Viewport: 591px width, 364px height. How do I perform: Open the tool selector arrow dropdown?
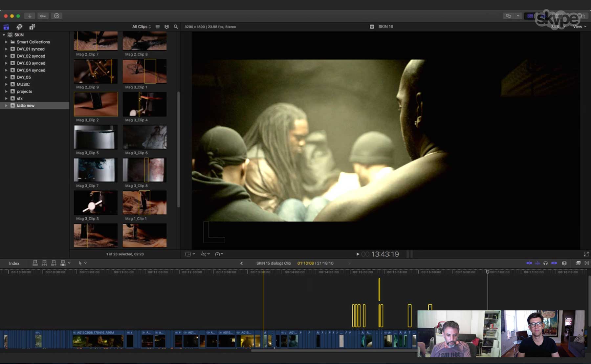82,263
